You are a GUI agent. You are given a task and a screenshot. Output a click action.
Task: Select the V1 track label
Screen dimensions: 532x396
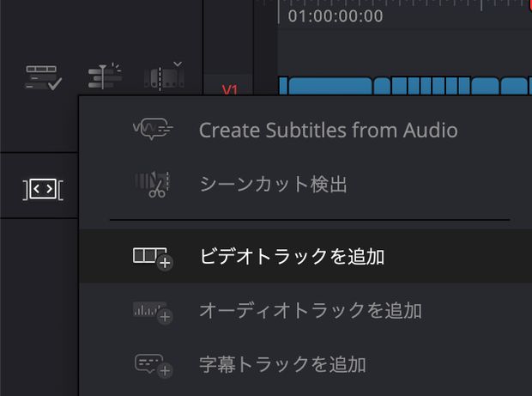coord(229,89)
